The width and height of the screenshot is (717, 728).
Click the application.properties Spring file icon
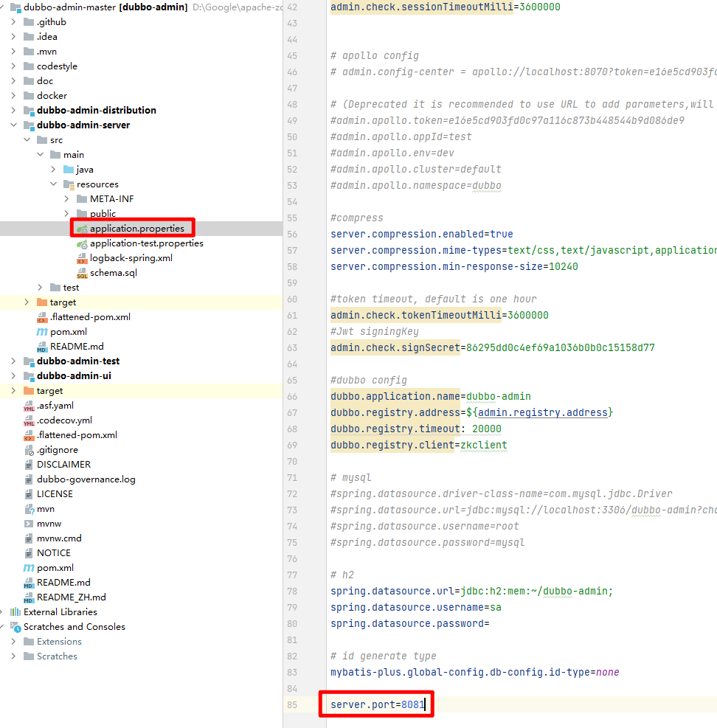pyautogui.click(x=82, y=229)
